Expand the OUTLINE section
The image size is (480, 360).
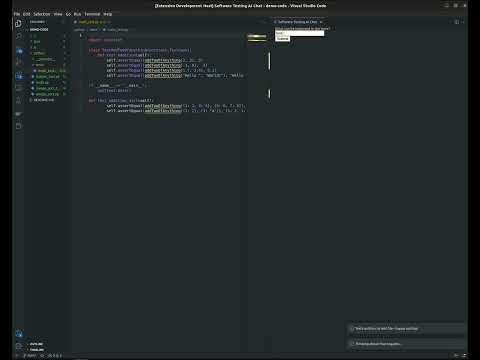click(x=36, y=344)
